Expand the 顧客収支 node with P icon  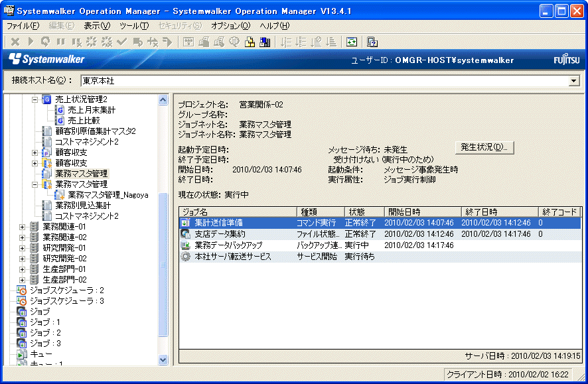click(35, 153)
